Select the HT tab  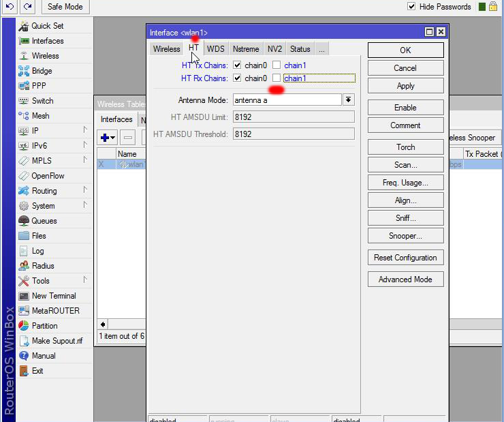pyautogui.click(x=194, y=48)
